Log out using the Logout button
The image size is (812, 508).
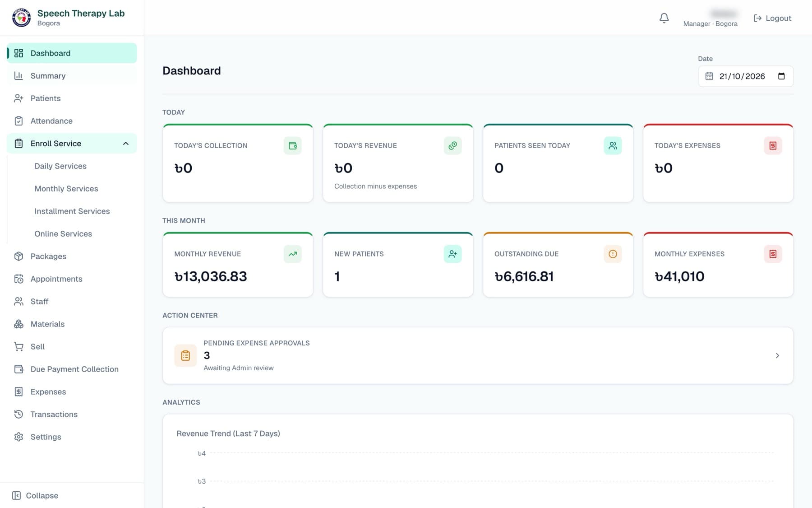point(772,18)
